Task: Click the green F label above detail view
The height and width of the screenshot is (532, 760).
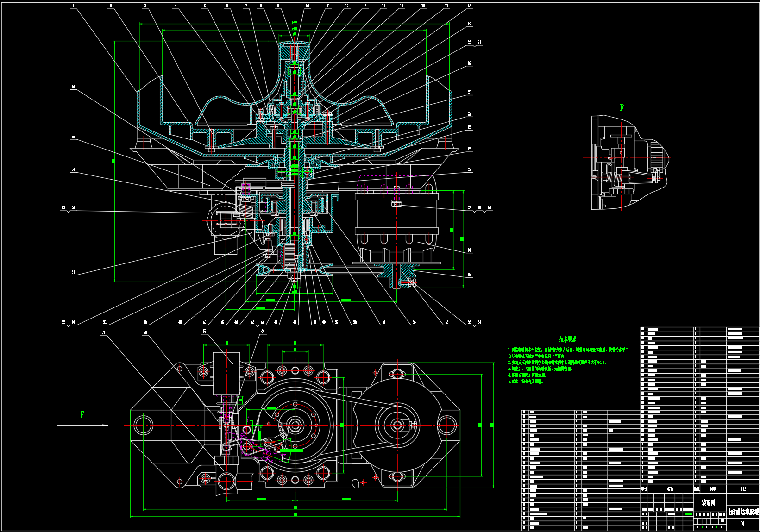Action: (x=622, y=108)
